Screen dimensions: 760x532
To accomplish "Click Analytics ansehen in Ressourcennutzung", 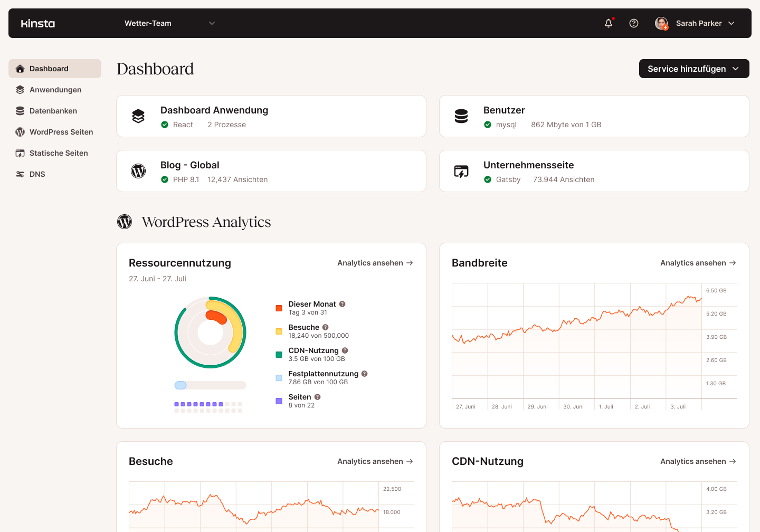I will click(x=375, y=263).
